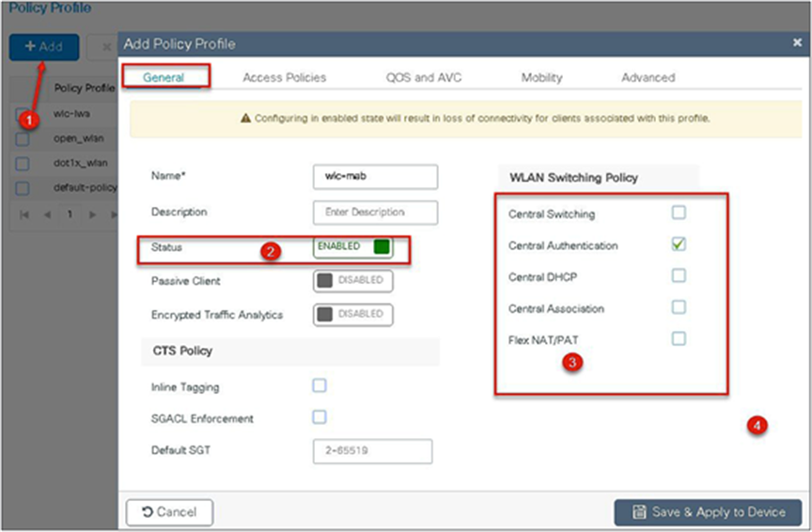Toggle the Status ENABLED switch
Viewport: 812px width, 532px height.
coord(352,247)
